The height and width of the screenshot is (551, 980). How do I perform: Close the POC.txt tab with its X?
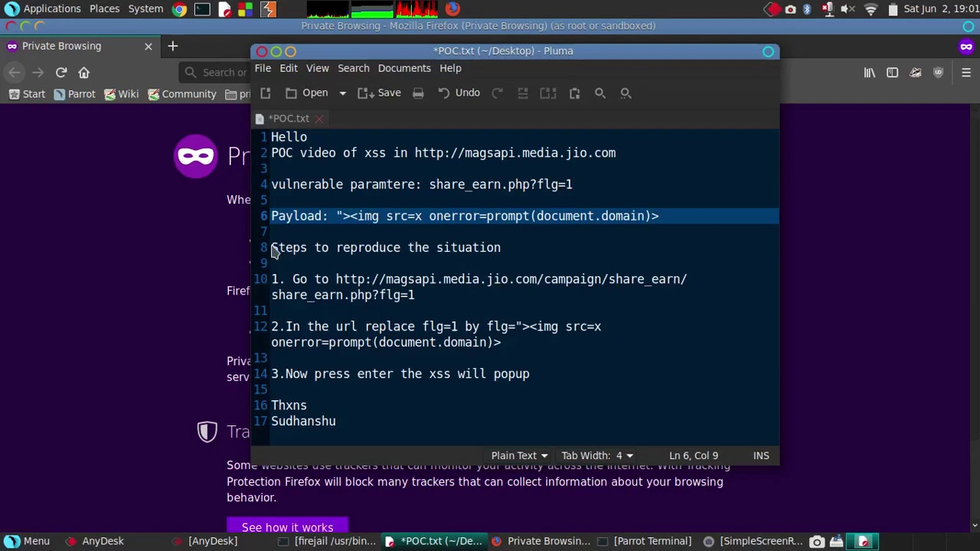(x=319, y=119)
